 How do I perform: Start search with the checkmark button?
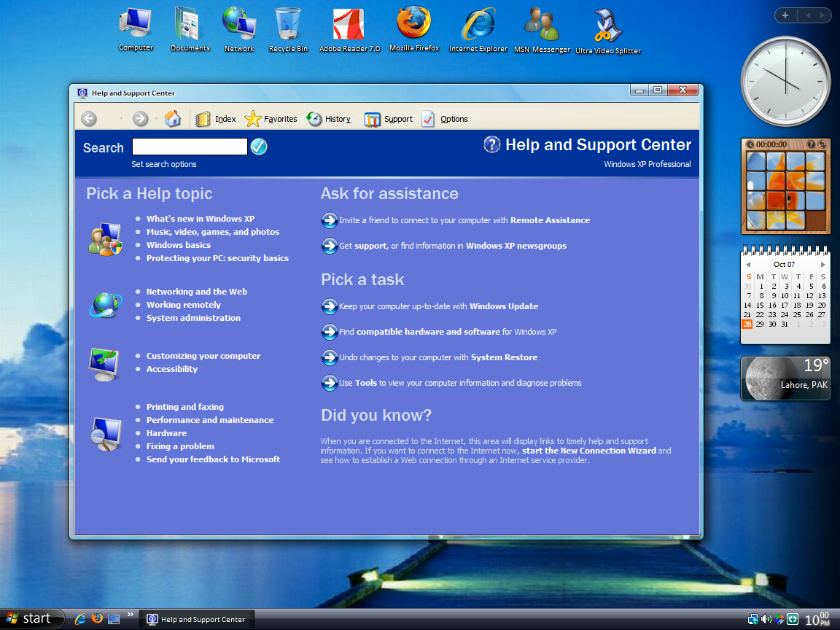[x=259, y=147]
